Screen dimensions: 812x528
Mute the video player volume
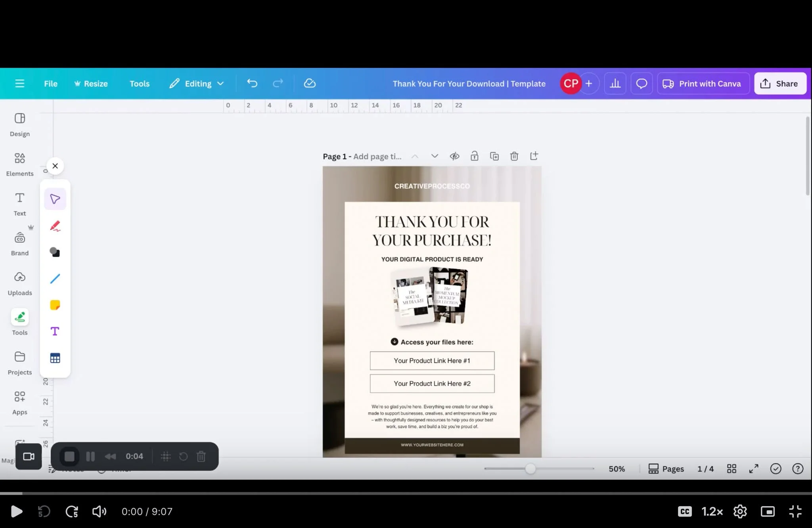(x=99, y=512)
